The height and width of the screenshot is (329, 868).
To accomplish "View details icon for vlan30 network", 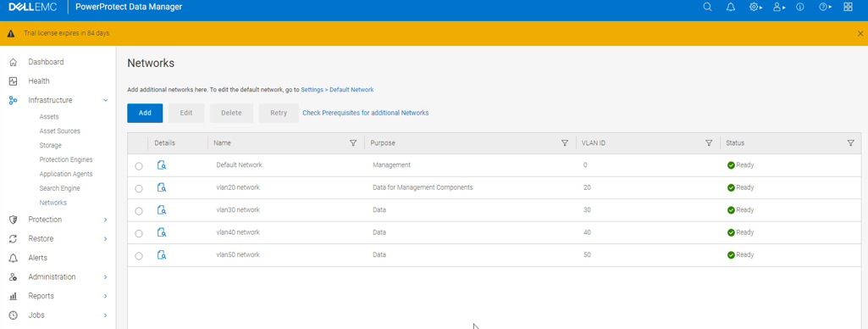I will coord(162,210).
